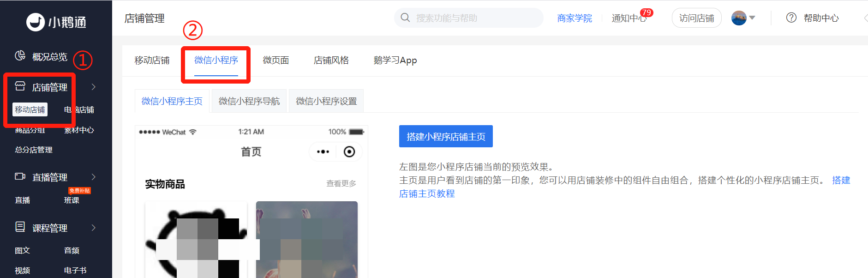
Task: Click the 店铺管理 page title
Action: point(144,18)
